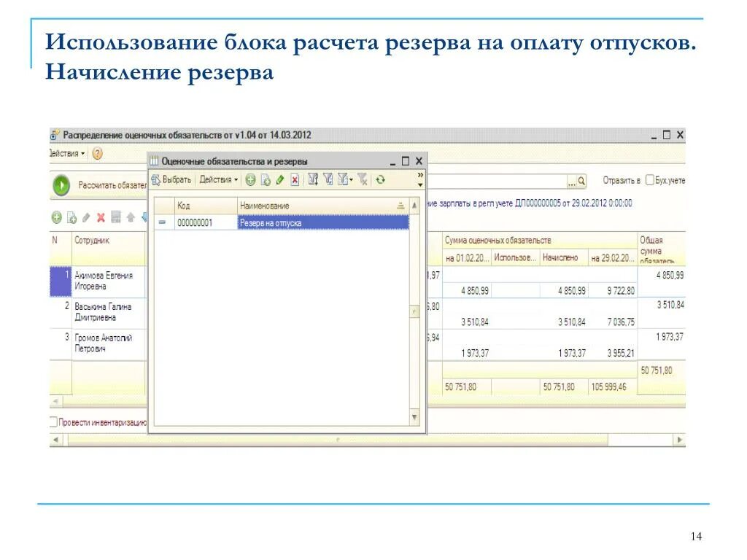Click the grey table icon beside the red X
This screenshot has width=747, height=560.
[116, 217]
